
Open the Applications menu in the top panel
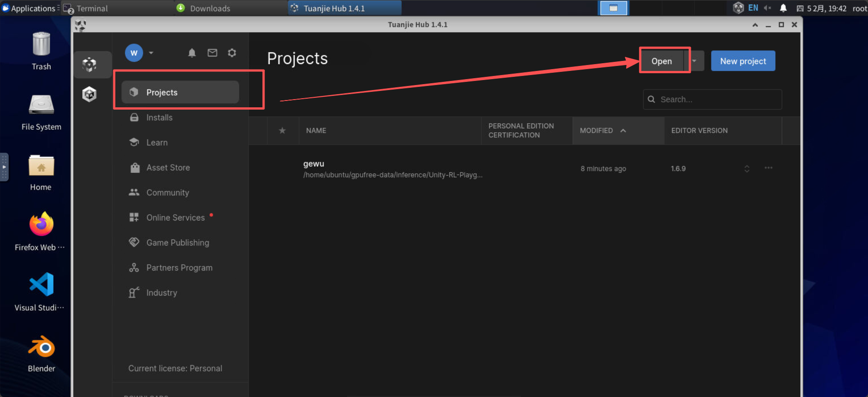click(30, 8)
